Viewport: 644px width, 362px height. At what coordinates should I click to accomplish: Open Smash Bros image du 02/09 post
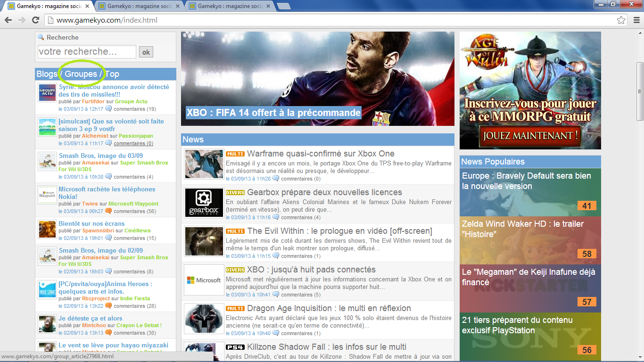click(x=101, y=250)
